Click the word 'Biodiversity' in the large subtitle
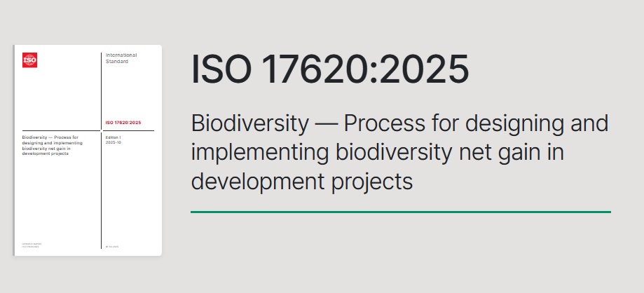Image resolution: width=644 pixels, height=293 pixels. [249, 125]
